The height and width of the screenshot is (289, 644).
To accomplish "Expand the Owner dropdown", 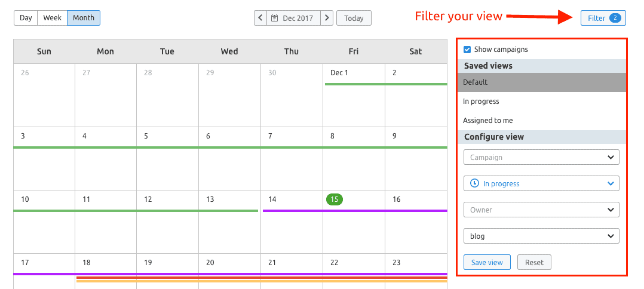I will click(x=541, y=210).
